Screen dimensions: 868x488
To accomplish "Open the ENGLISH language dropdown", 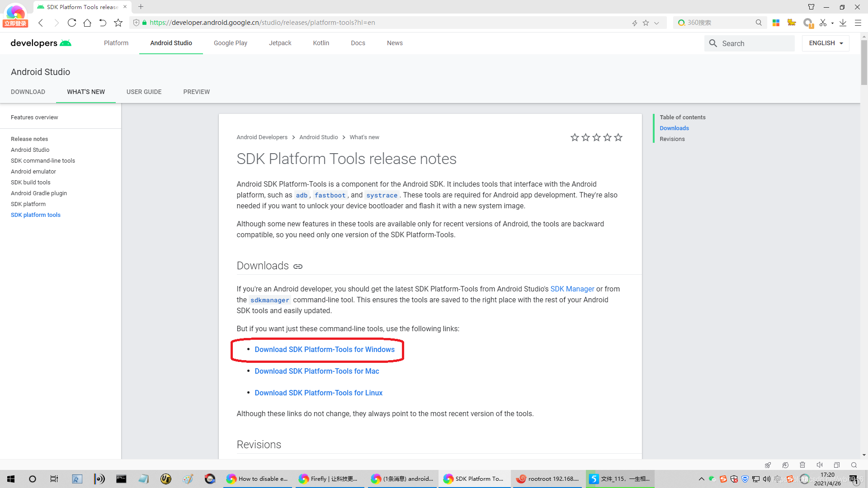I will click(826, 43).
